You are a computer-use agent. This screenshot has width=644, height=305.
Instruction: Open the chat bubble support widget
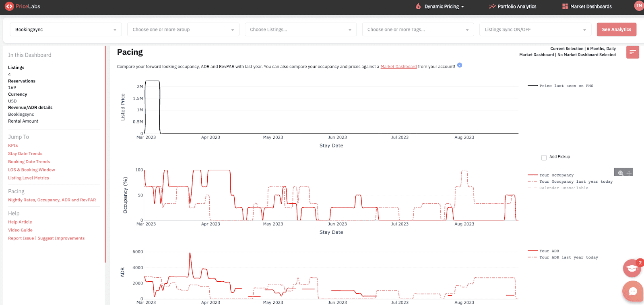click(x=632, y=291)
